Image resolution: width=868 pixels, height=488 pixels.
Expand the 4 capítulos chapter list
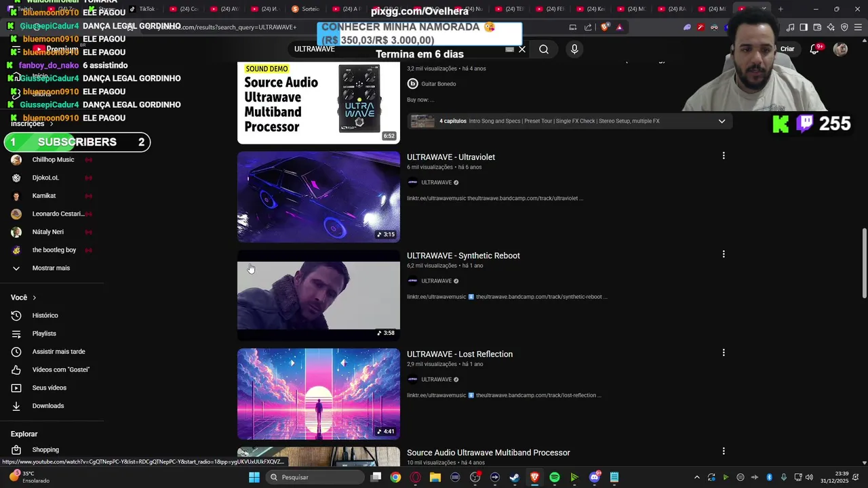pyautogui.click(x=722, y=121)
